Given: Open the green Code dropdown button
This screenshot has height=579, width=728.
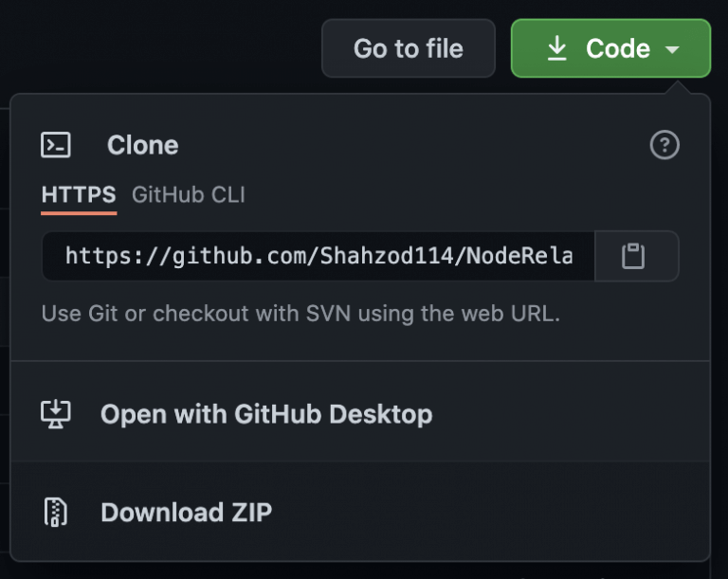Looking at the screenshot, I should [x=610, y=48].
